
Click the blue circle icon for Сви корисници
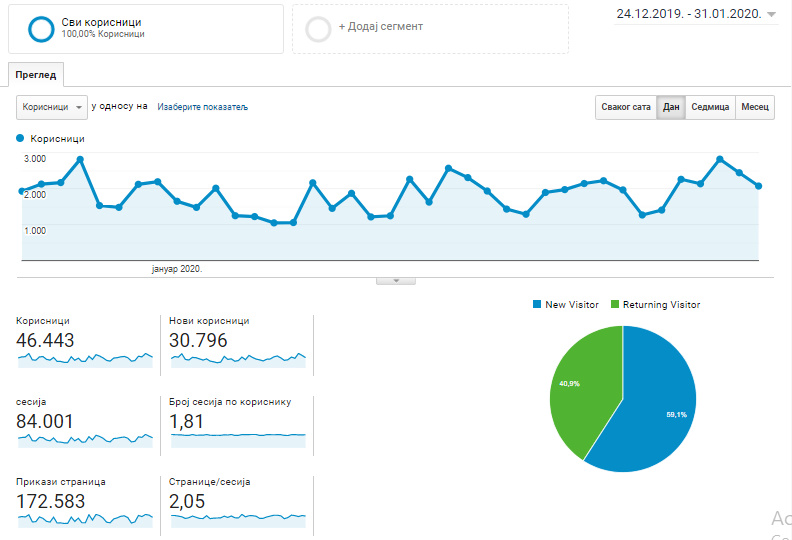click(x=41, y=29)
